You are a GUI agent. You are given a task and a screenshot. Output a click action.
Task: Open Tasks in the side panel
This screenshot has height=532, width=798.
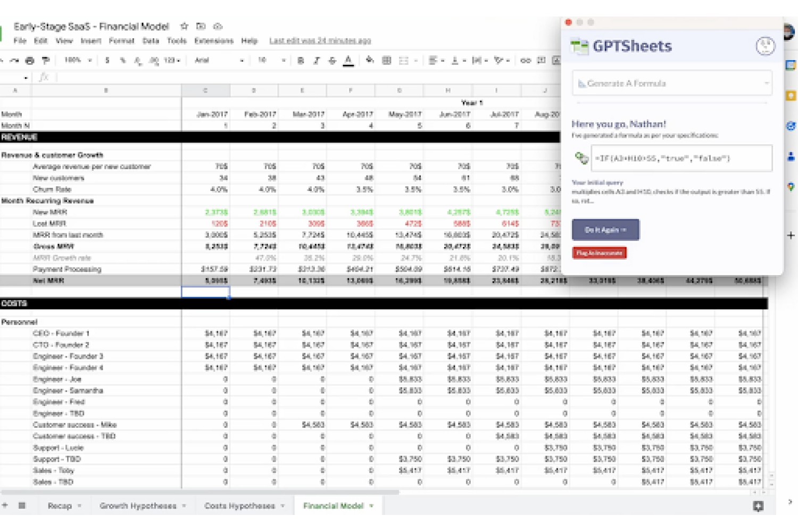(x=791, y=126)
